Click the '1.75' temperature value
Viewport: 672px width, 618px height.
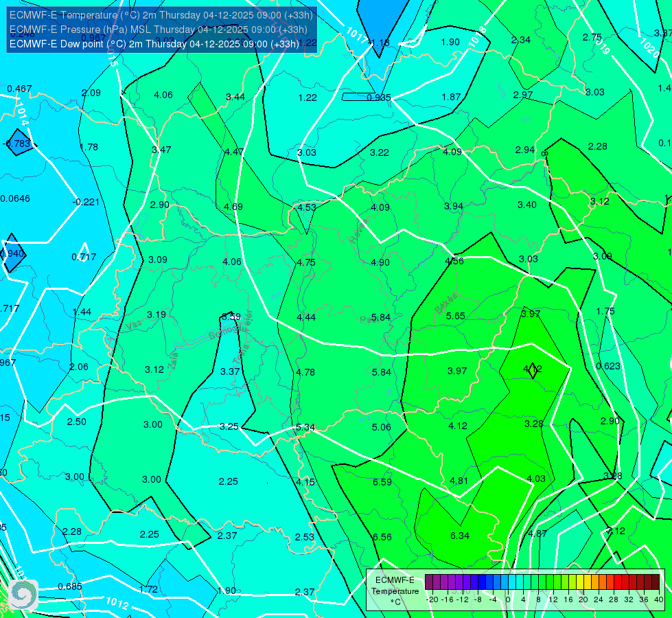pyautogui.click(x=605, y=311)
